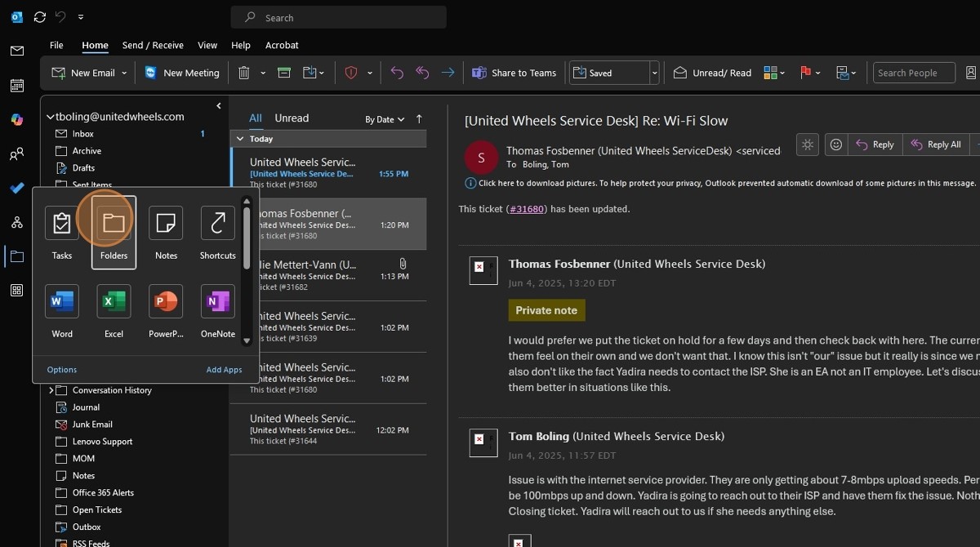The image size is (980, 547).
Task: Launch Excel from the apps flyout
Action: tap(114, 311)
